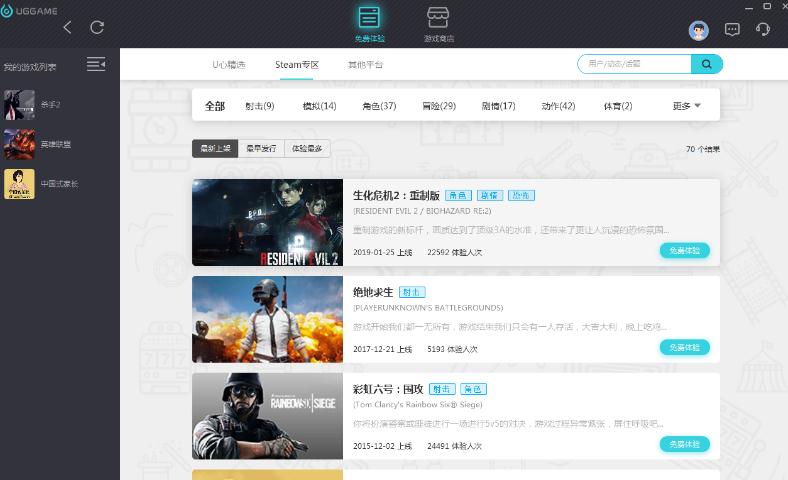
Task: Filter games by 模拟(14)
Action: pyautogui.click(x=320, y=106)
